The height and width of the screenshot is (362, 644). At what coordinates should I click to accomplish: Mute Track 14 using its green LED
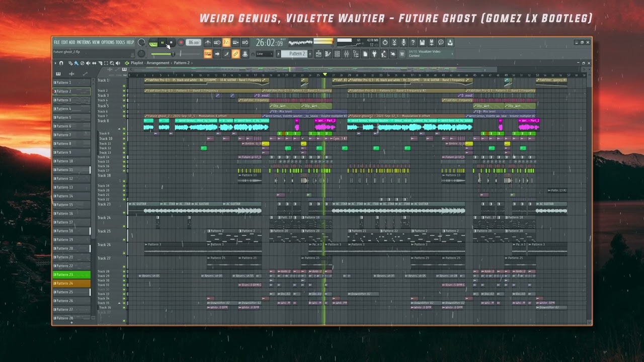[124, 157]
